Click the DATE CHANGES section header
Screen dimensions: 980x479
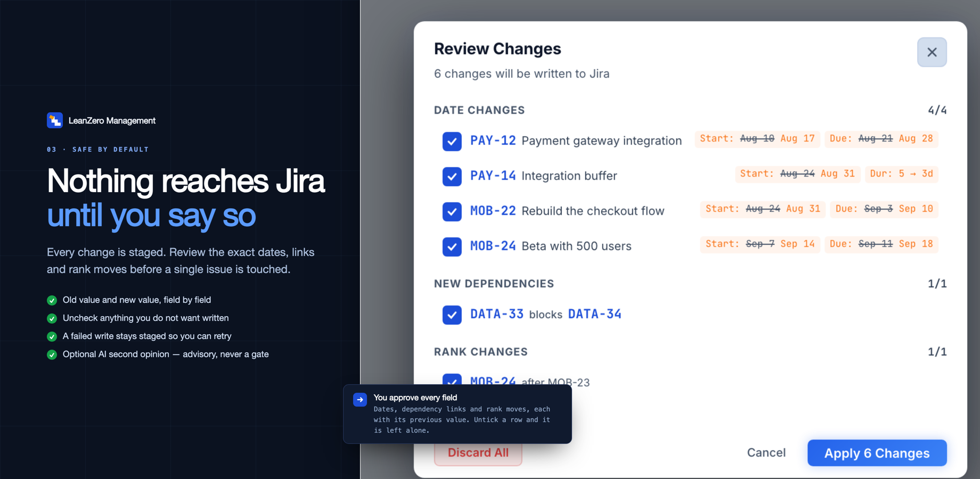[479, 110]
